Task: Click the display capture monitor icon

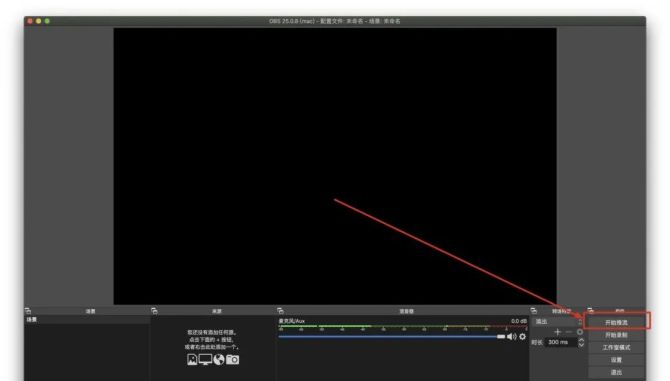Action: pyautogui.click(x=206, y=360)
